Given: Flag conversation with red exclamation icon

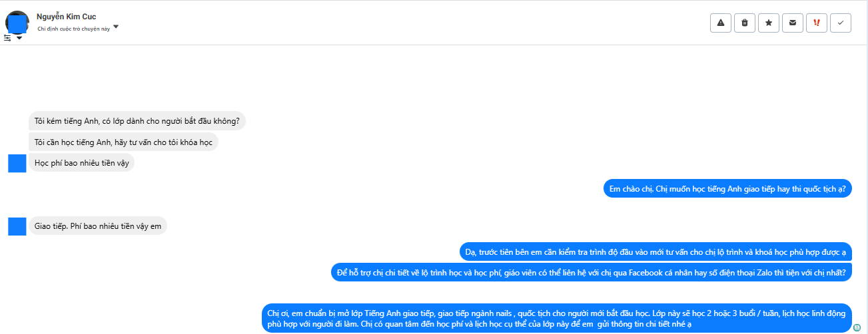Looking at the screenshot, I should (817, 23).
